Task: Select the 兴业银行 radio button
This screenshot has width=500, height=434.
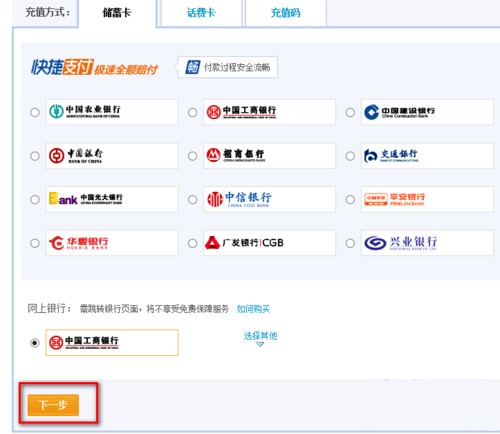Action: pos(350,243)
